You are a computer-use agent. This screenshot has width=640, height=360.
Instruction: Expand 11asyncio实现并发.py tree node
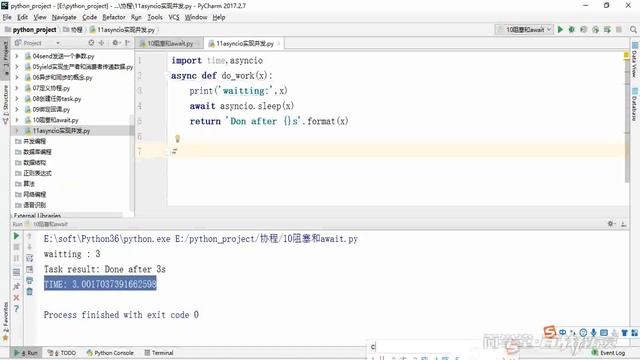coord(17,131)
